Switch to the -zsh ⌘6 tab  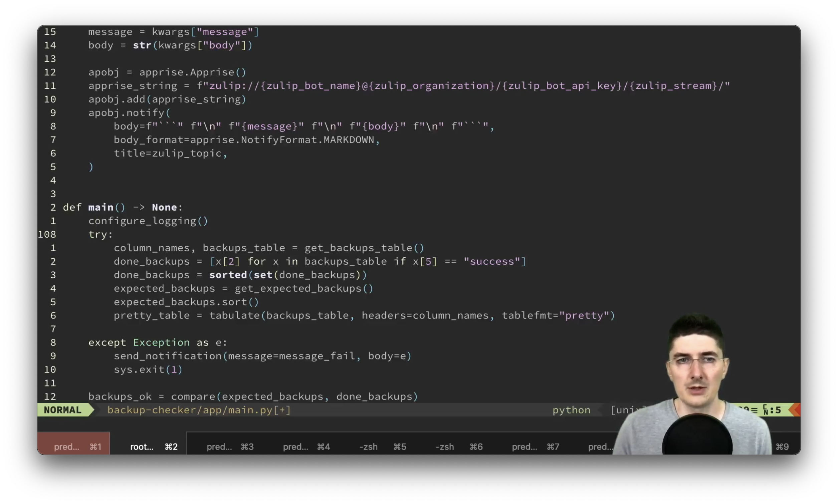(459, 446)
